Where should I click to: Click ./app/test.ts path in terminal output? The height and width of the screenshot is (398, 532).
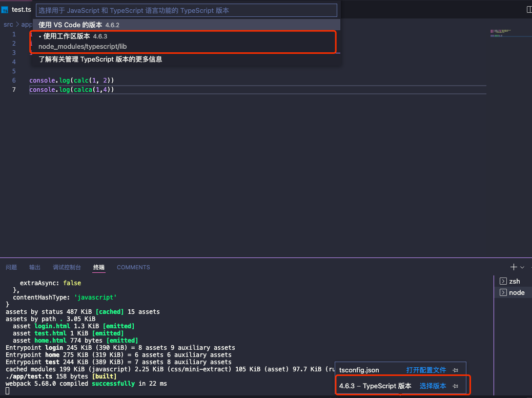[29, 376]
